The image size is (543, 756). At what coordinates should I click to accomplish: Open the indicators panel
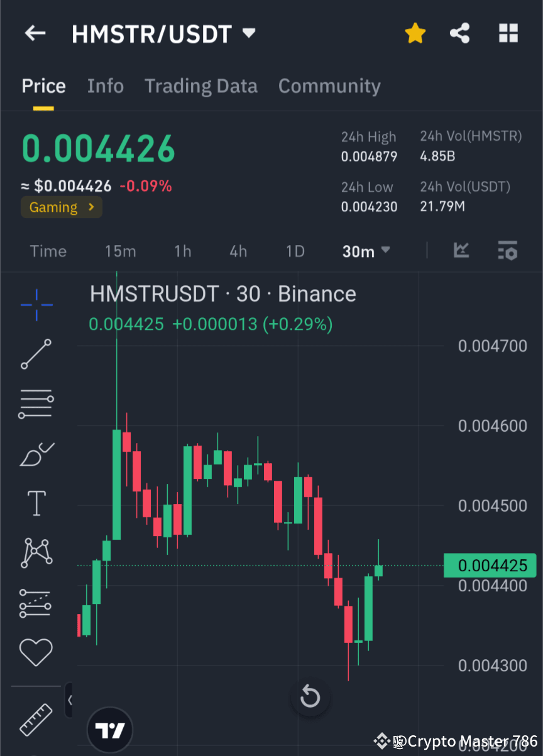(507, 251)
